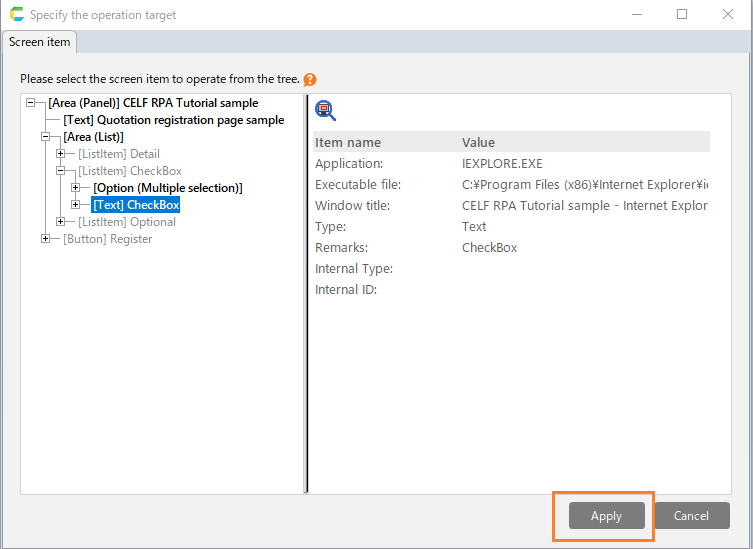Click the orange help question mark icon
The width and height of the screenshot is (753, 549).
(x=310, y=79)
